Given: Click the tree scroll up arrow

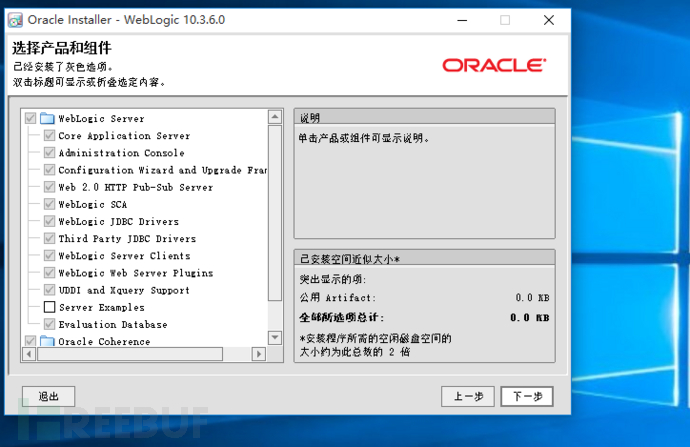Looking at the screenshot, I should point(275,117).
